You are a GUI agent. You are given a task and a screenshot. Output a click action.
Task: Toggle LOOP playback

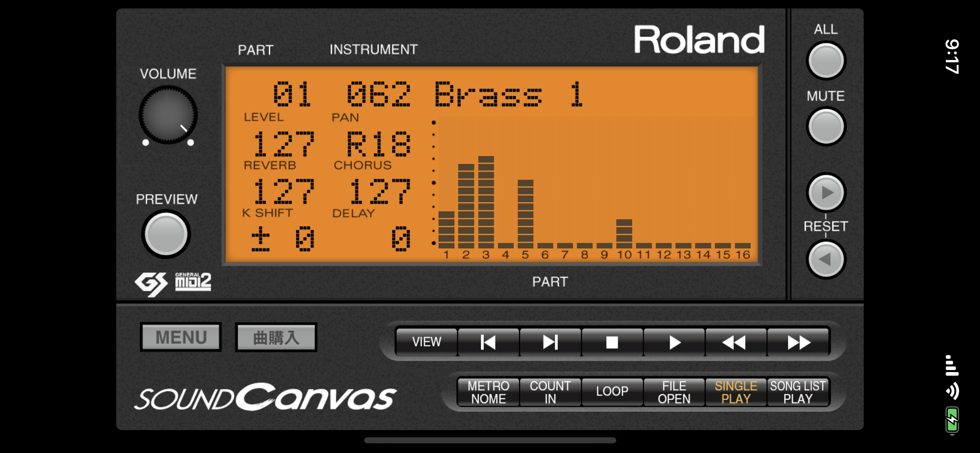612,392
